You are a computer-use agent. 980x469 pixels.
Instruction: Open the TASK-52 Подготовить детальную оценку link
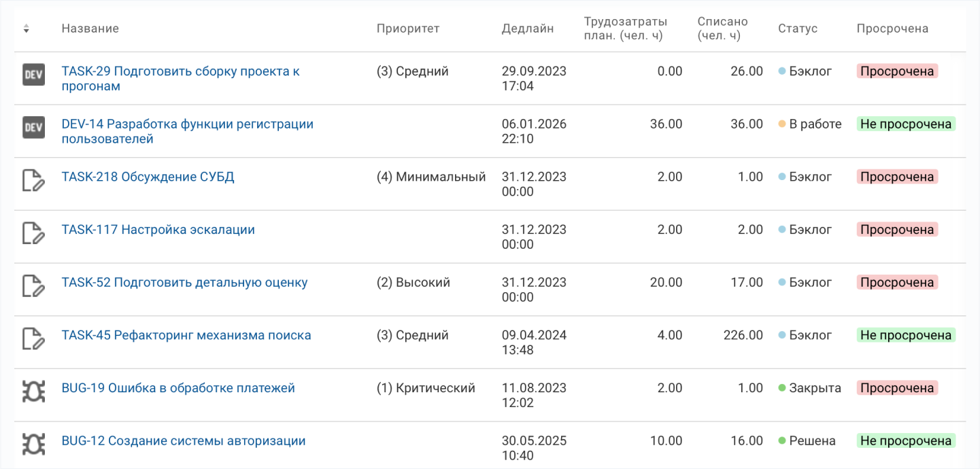point(185,283)
